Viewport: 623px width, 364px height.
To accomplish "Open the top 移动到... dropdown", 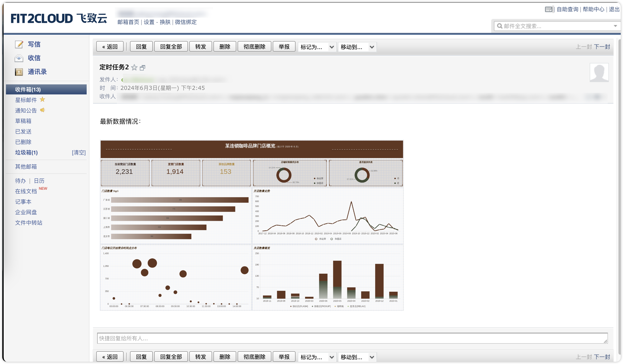I will click(x=357, y=47).
